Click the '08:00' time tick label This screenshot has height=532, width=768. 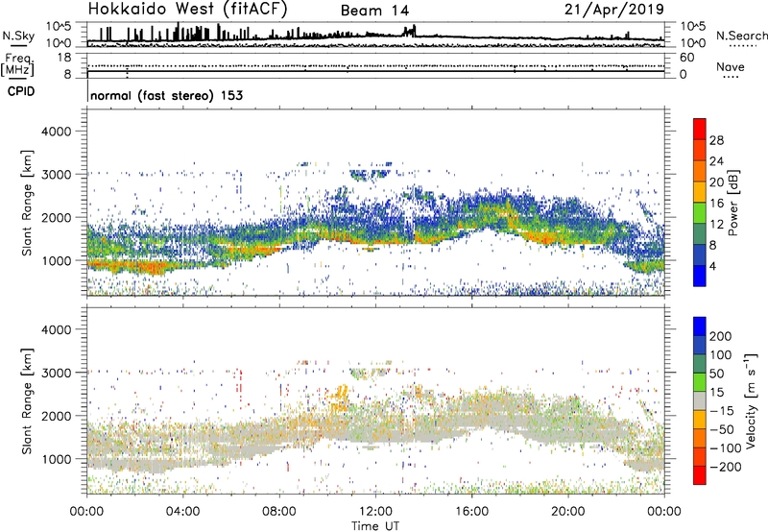coord(279,512)
